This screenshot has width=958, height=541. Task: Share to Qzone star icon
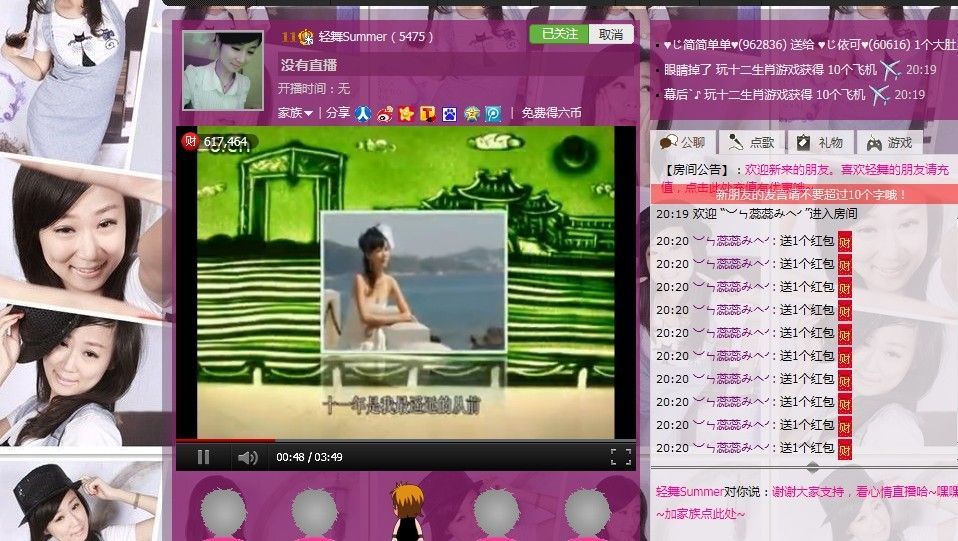coord(471,114)
